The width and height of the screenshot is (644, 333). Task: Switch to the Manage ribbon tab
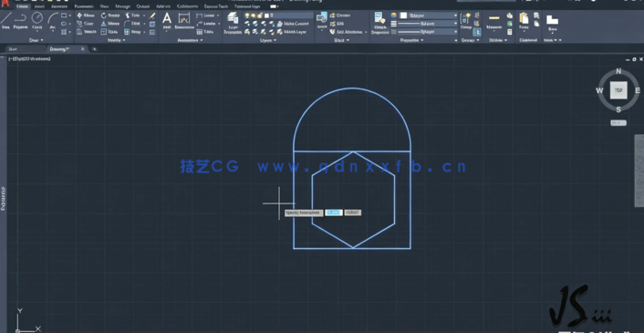coord(123,6)
